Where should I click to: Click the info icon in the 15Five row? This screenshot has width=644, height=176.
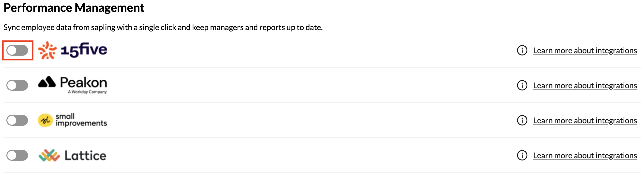click(522, 51)
